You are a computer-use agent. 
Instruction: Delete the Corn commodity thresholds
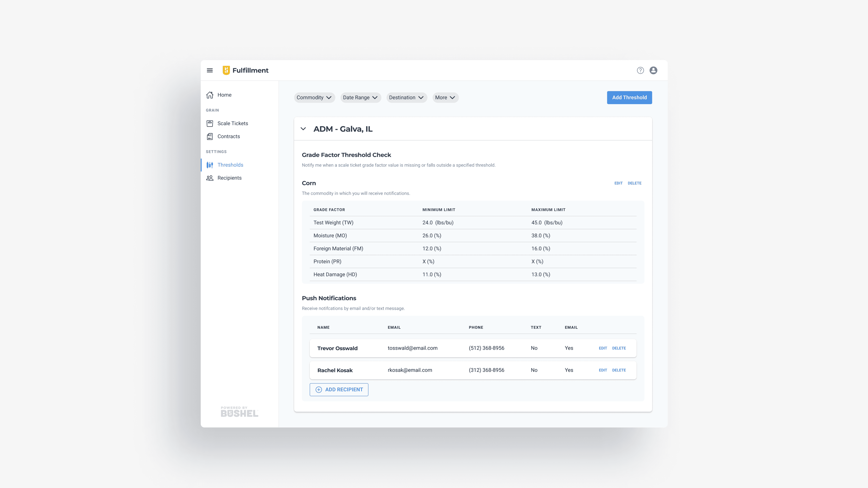point(634,183)
